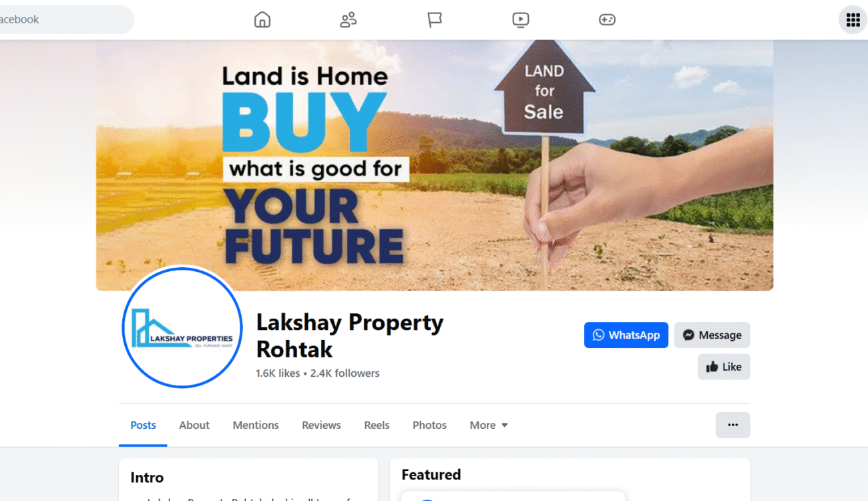The image size is (868, 501).
Task: Go to the Photos tab
Action: (x=429, y=425)
